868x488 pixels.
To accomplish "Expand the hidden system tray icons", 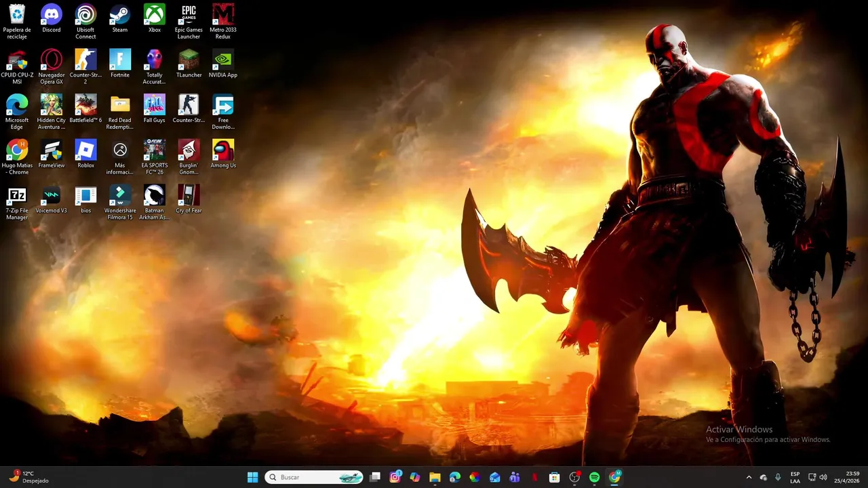I will pos(749,477).
